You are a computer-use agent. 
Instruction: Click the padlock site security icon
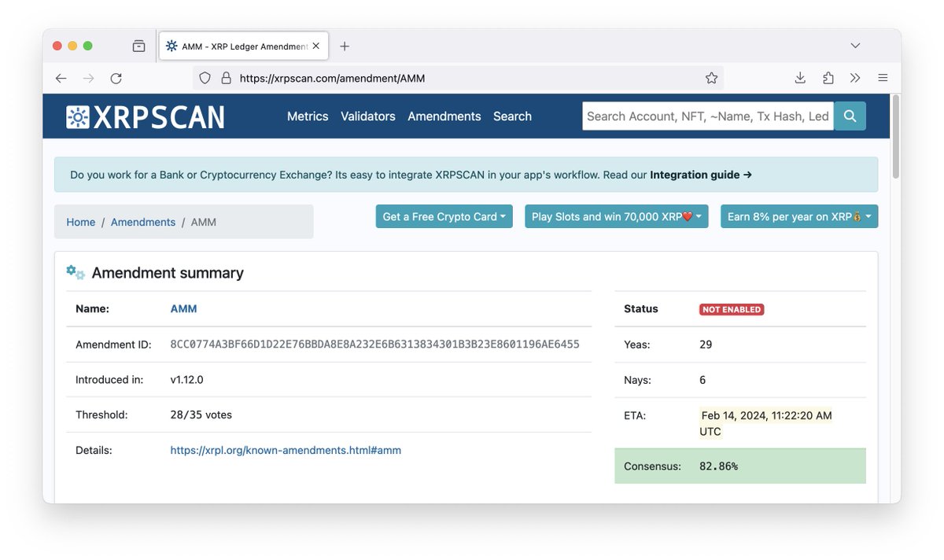point(226,78)
